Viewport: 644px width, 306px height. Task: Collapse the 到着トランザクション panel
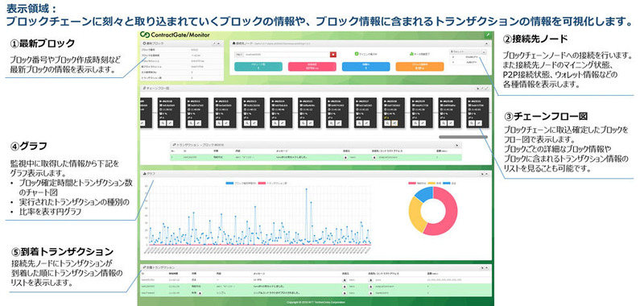[x=487, y=267]
